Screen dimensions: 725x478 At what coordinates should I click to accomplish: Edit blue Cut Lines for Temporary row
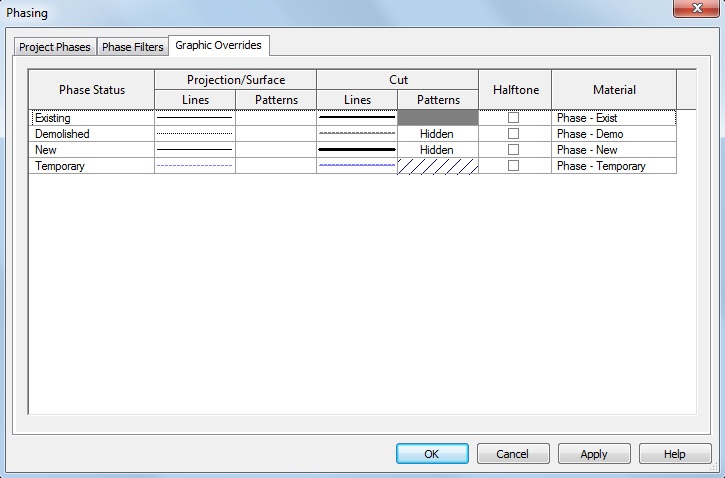click(357, 166)
